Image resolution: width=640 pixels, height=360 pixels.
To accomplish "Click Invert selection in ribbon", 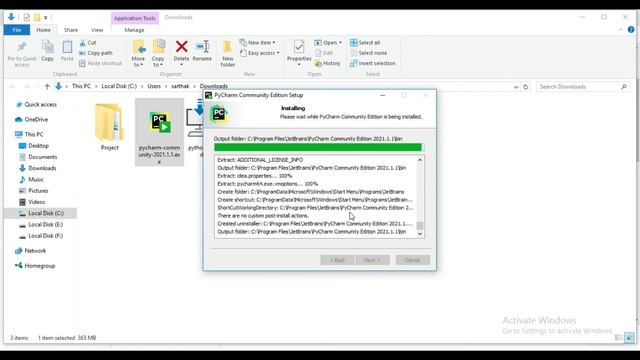I will (x=373, y=63).
